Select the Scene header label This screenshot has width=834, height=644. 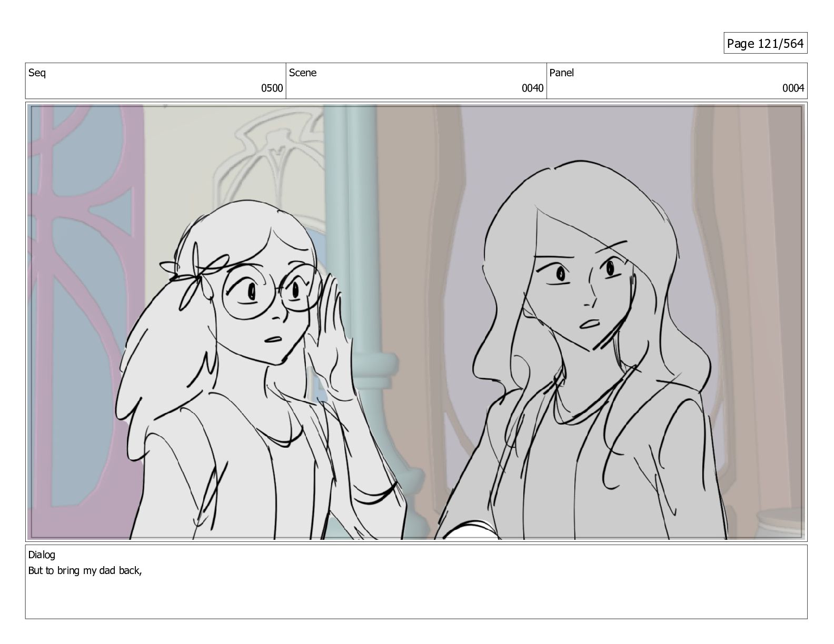coord(303,73)
